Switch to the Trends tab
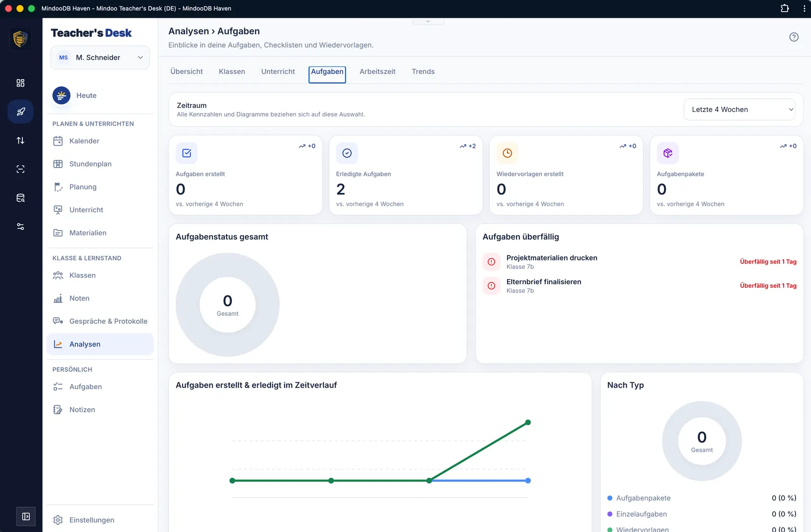The image size is (811, 532). [423, 71]
